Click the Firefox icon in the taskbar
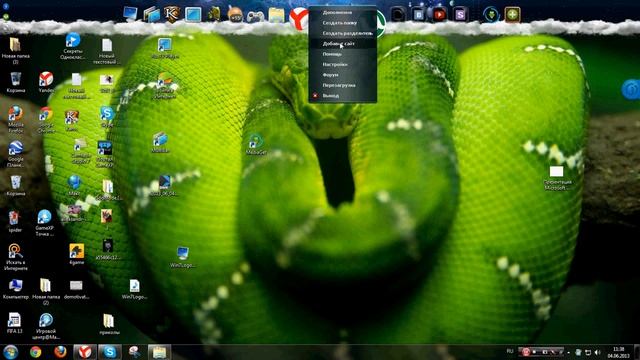The height and width of the screenshot is (360, 640). click(60, 351)
